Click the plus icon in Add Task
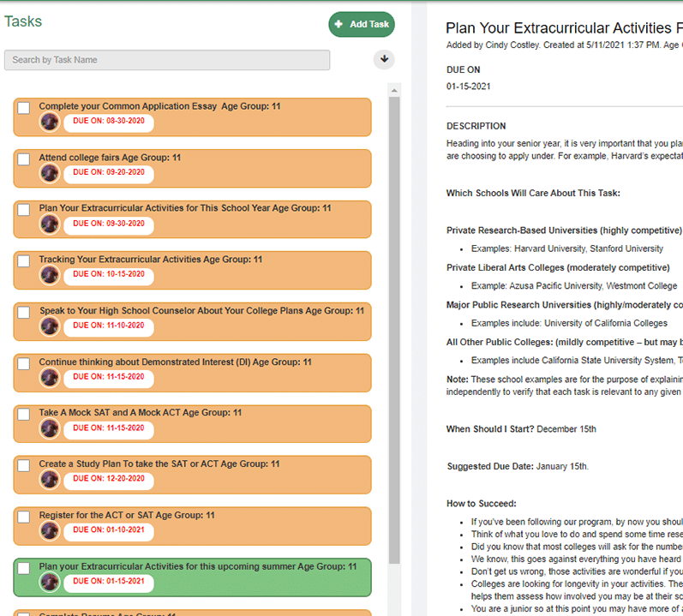Image resolution: width=683 pixels, height=616 pixels. [339, 24]
